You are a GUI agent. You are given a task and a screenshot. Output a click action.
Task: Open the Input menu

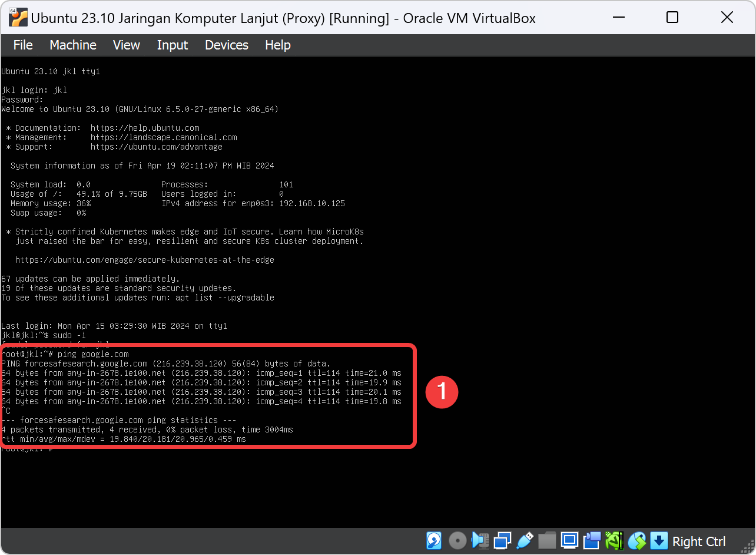tap(172, 45)
